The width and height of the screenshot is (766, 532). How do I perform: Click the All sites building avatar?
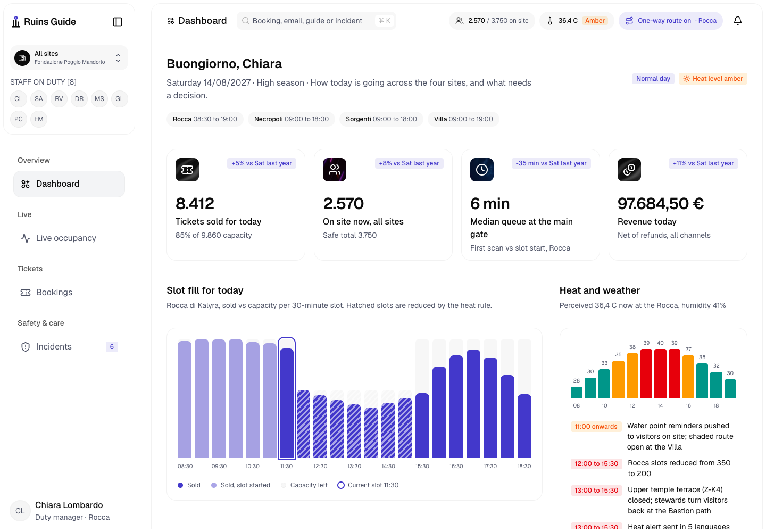(x=22, y=57)
